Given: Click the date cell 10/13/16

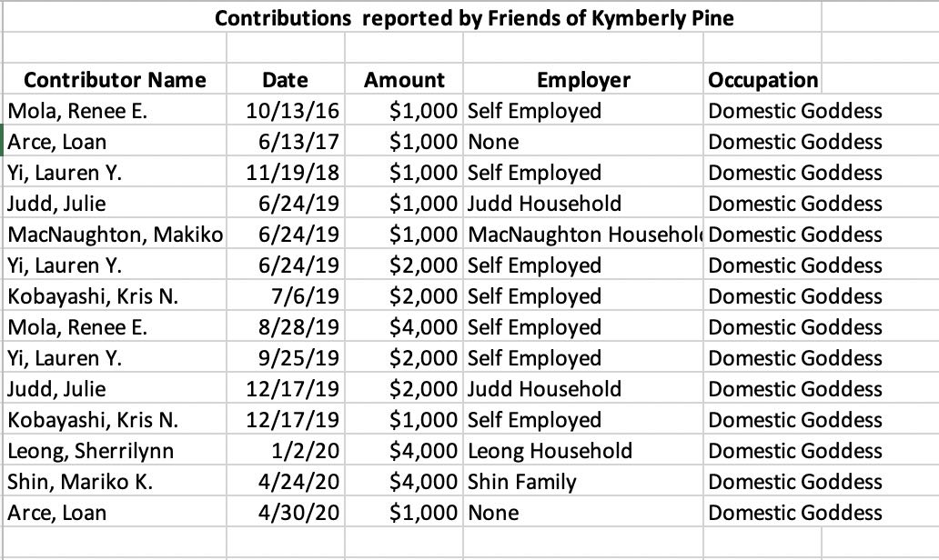Looking at the screenshot, I should click(x=293, y=111).
